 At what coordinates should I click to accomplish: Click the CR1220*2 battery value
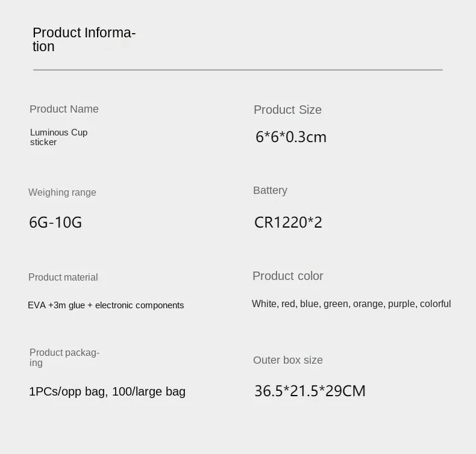(x=288, y=223)
